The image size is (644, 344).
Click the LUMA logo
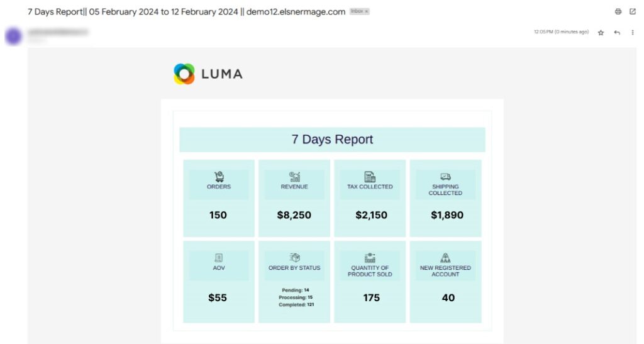(208, 74)
